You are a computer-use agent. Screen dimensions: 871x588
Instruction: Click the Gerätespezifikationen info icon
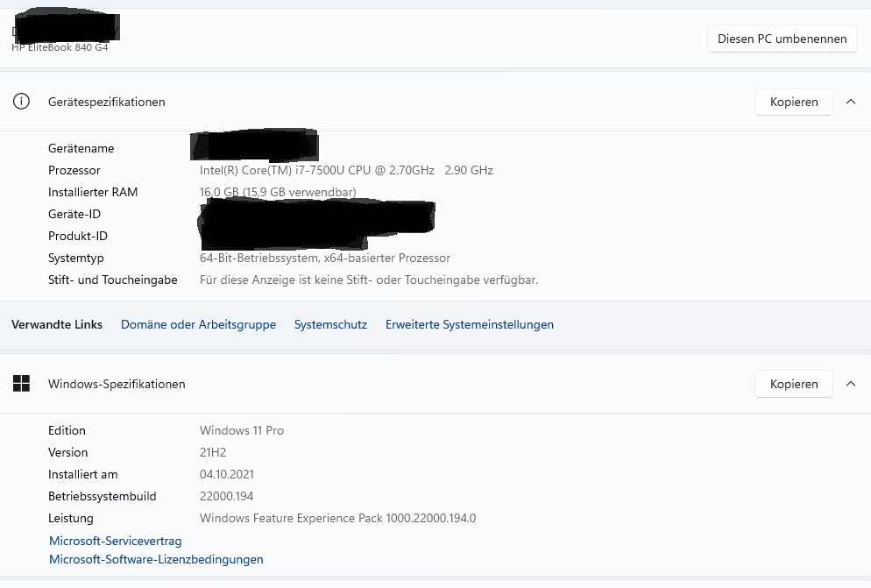tap(21, 102)
